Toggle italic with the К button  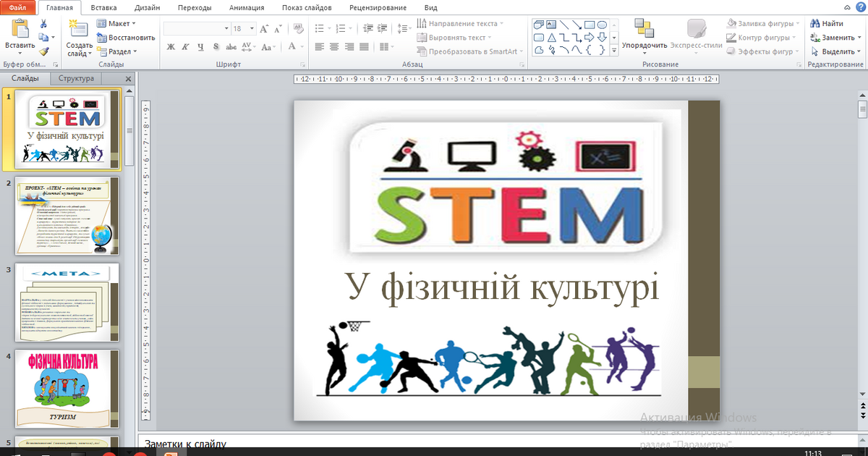[185, 46]
